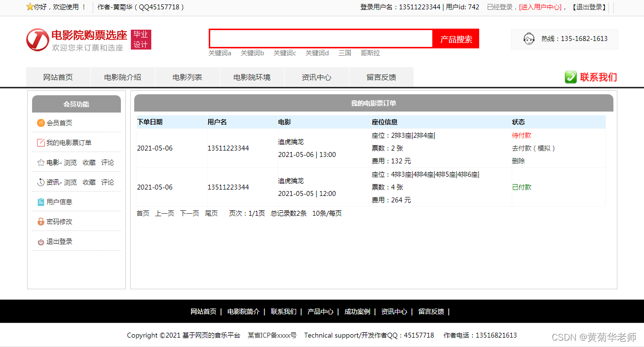Viewport: 644px width, 347px height.
Task: Click the 用户信息 clipboard icon
Action: (41, 202)
